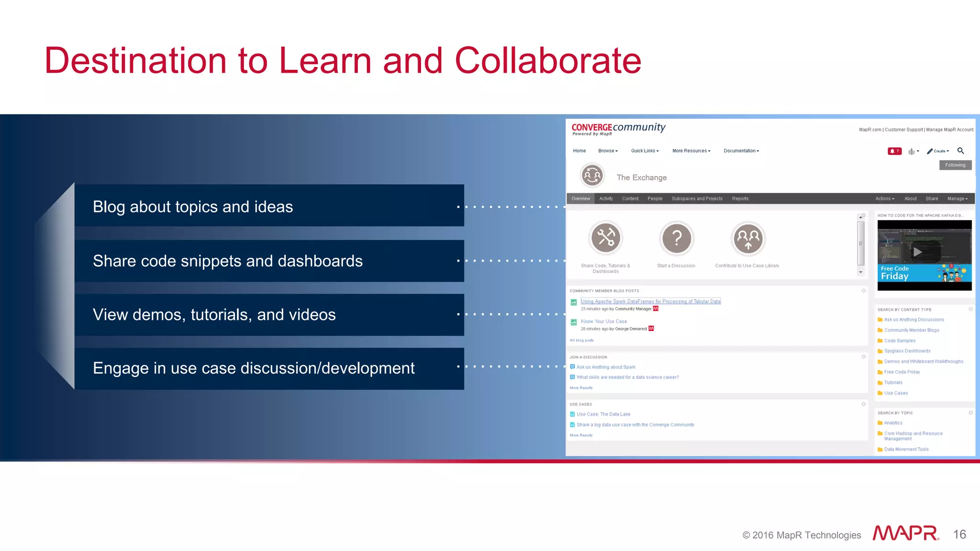Click the actions widget scrollbar thumb
980x551 pixels.
(860, 243)
